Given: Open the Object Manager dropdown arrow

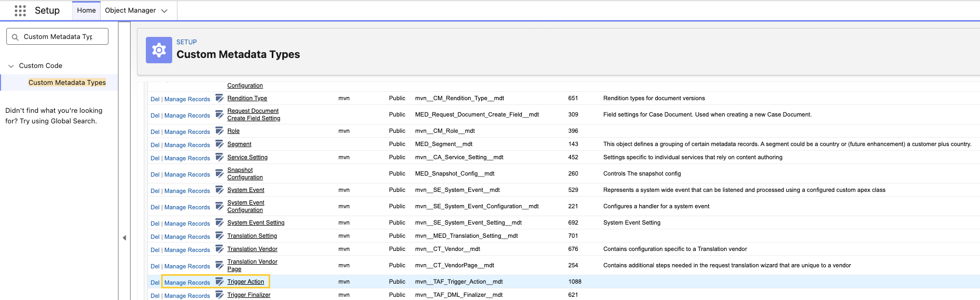Looking at the screenshot, I should pyautogui.click(x=164, y=11).
